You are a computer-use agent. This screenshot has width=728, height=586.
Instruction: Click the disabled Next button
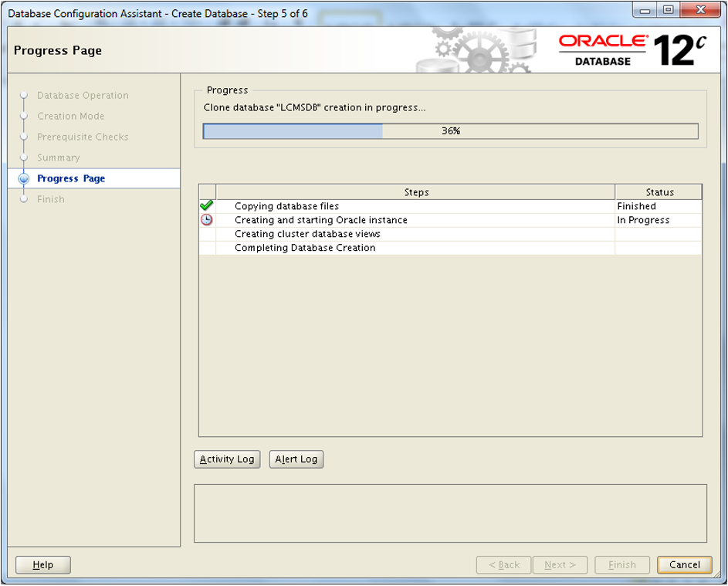[x=560, y=564]
